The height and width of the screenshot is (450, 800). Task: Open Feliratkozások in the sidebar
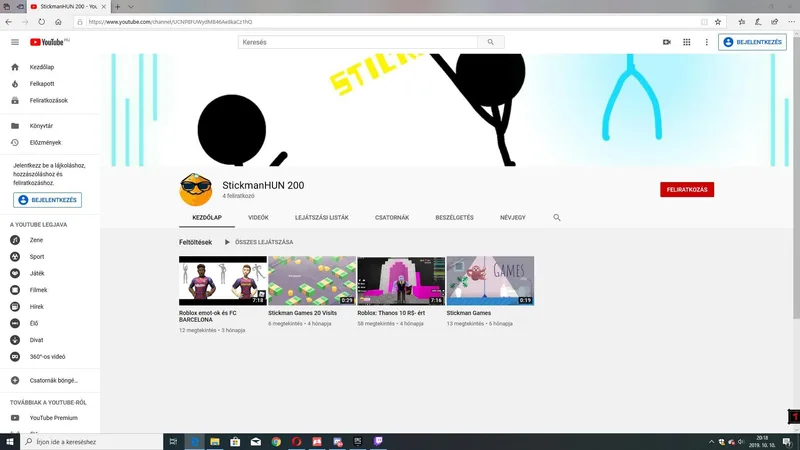pos(50,101)
